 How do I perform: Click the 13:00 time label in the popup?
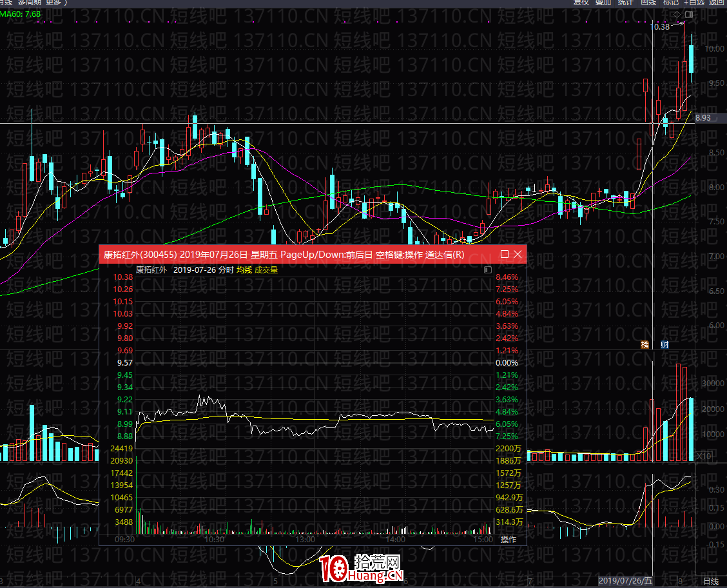[x=305, y=539]
